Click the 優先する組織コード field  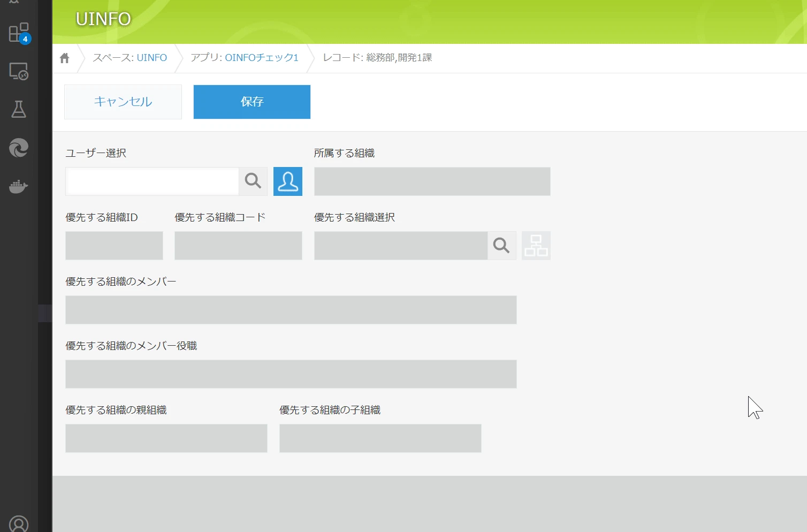[x=238, y=245]
